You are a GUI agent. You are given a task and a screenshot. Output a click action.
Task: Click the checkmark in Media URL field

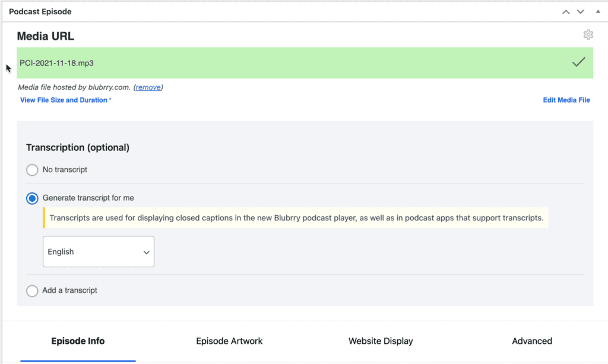[x=578, y=62]
